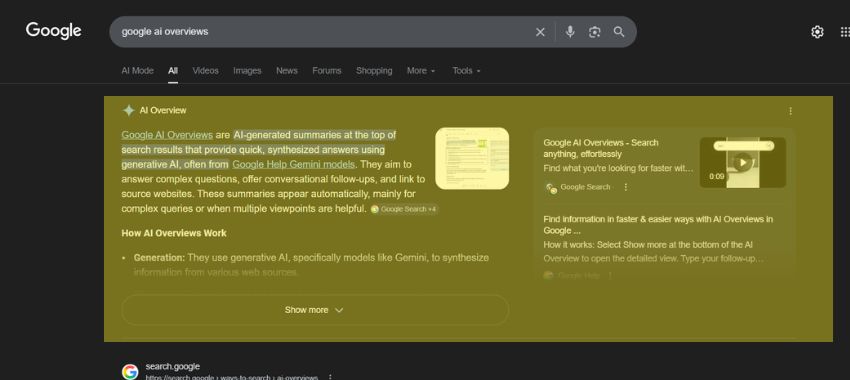This screenshot has height=380, width=850.
Task: Click the Google Search +4 sources chip
Action: (x=404, y=209)
